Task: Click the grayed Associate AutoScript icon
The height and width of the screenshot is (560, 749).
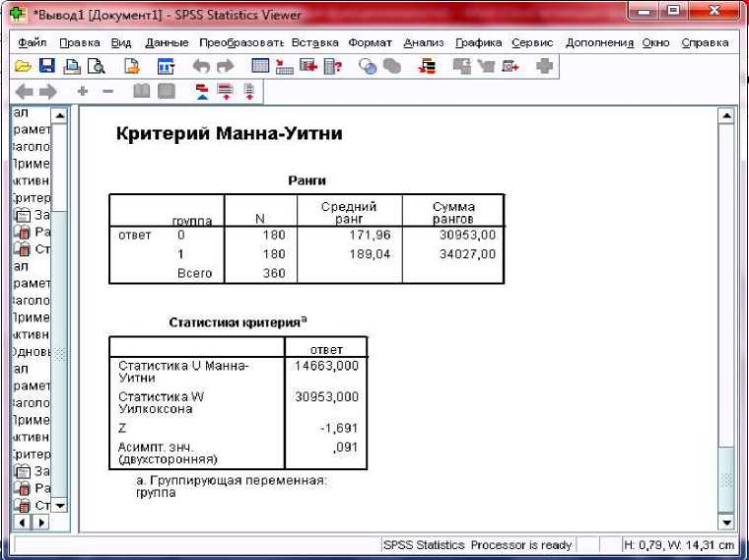Action: [462, 66]
